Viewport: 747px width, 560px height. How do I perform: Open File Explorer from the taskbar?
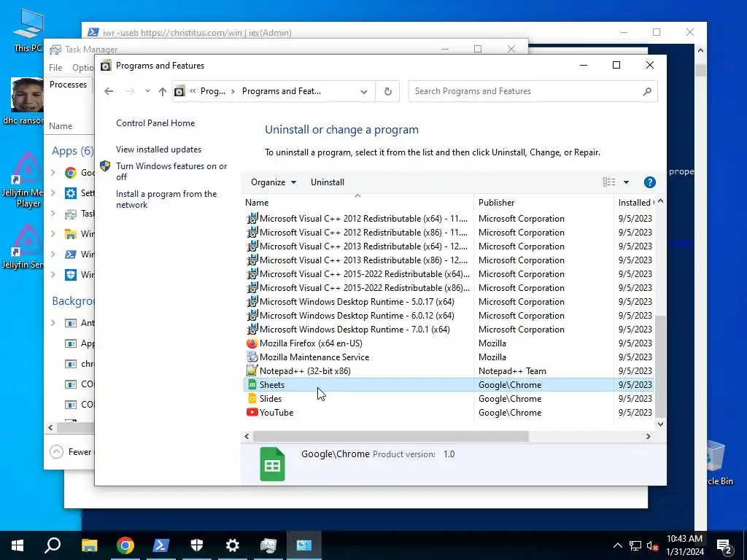89,545
